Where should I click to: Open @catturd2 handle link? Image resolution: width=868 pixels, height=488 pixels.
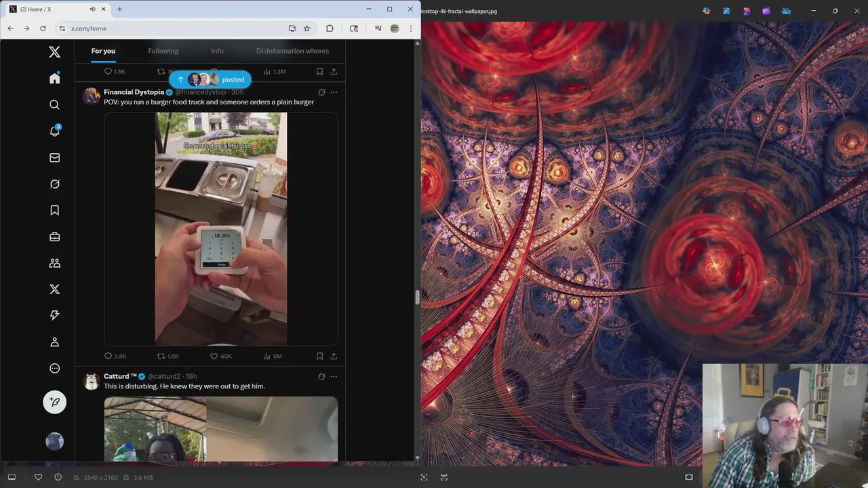(164, 376)
